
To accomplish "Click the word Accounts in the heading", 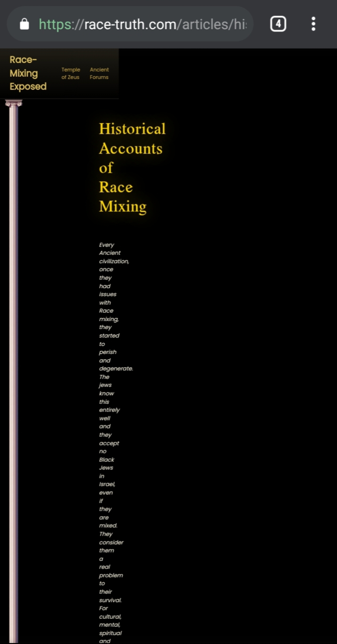I will tap(130, 149).
